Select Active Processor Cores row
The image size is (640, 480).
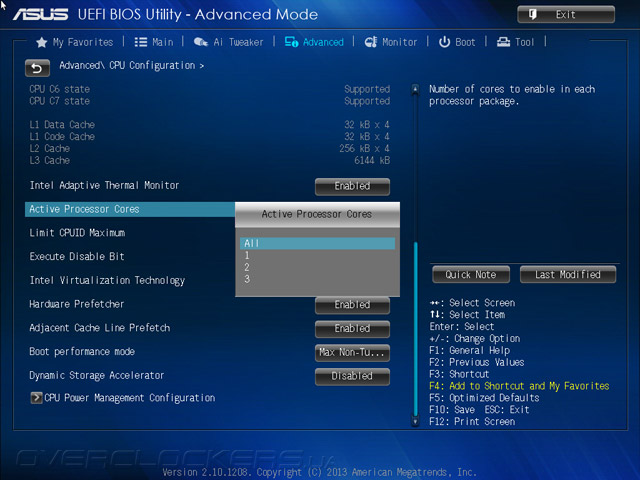tap(130, 209)
